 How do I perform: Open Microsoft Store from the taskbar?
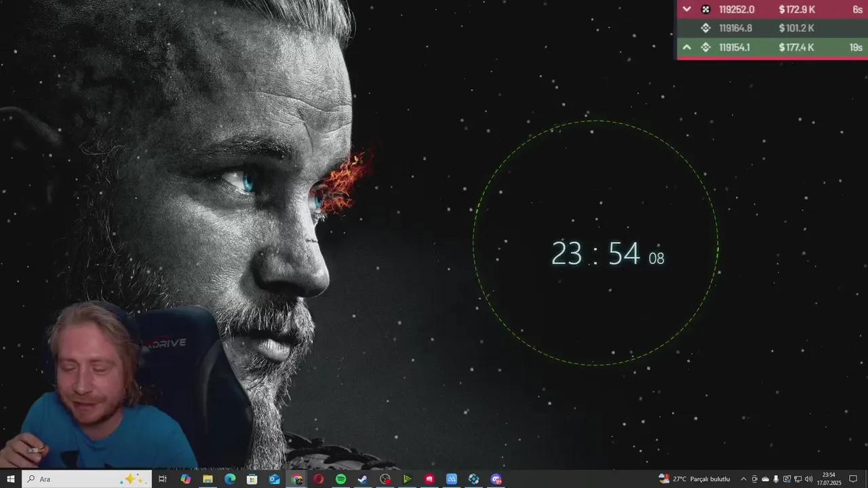pos(252,479)
